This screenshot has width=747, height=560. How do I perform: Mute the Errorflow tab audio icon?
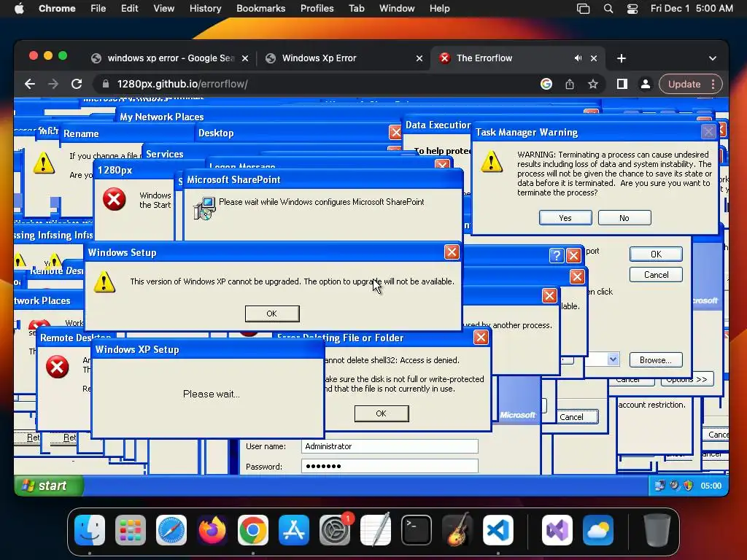point(578,58)
